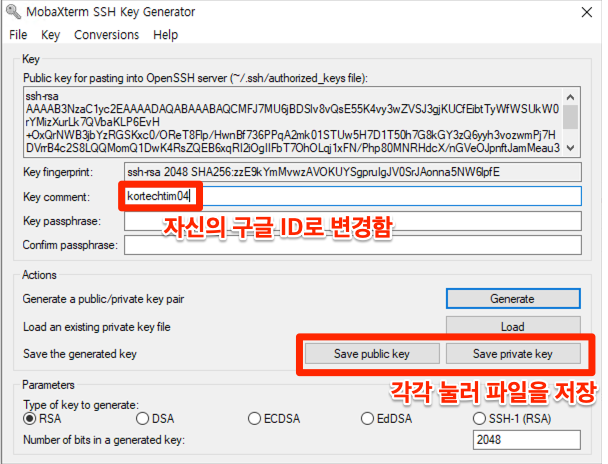Open the File menu
The height and width of the screenshot is (464, 608).
pos(18,34)
